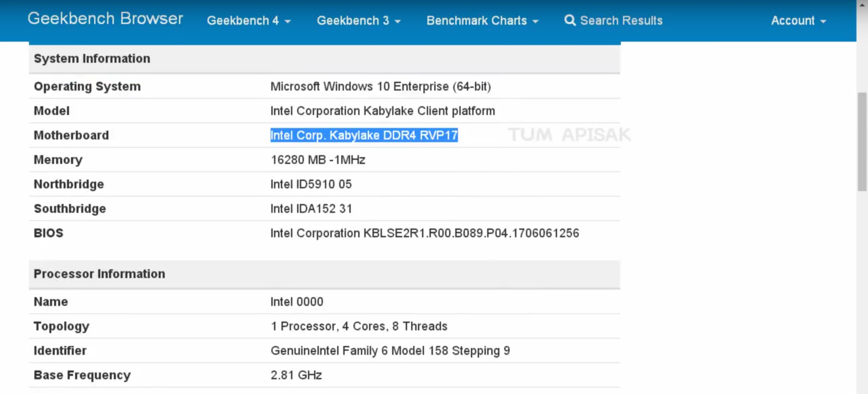
Task: Click the 'Operating System' row label
Action: 87,86
